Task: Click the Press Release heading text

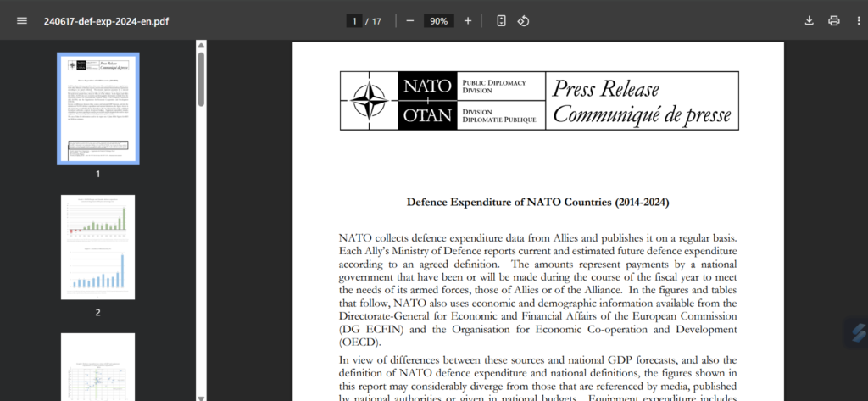Action: tap(606, 89)
